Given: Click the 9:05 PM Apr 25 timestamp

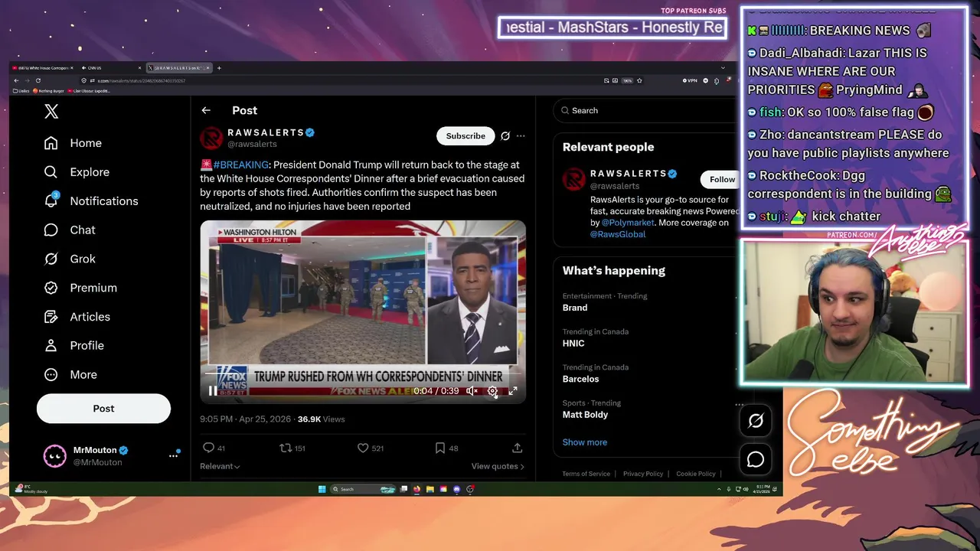Looking at the screenshot, I should [246, 419].
